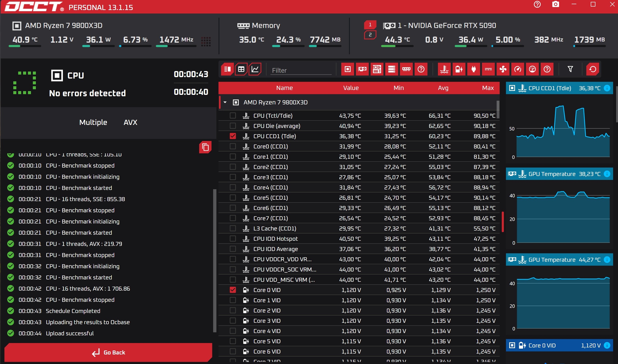The image size is (618, 364).
Task: Open the help question mark in title bar
Action: pos(537,4)
